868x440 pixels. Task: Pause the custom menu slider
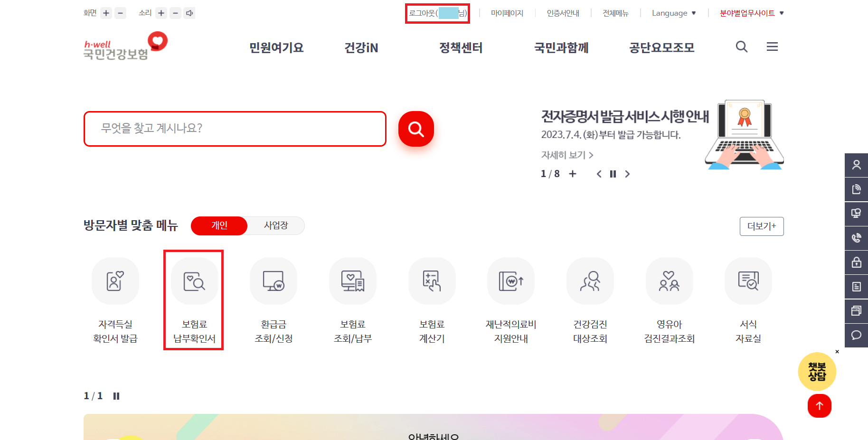(x=116, y=396)
